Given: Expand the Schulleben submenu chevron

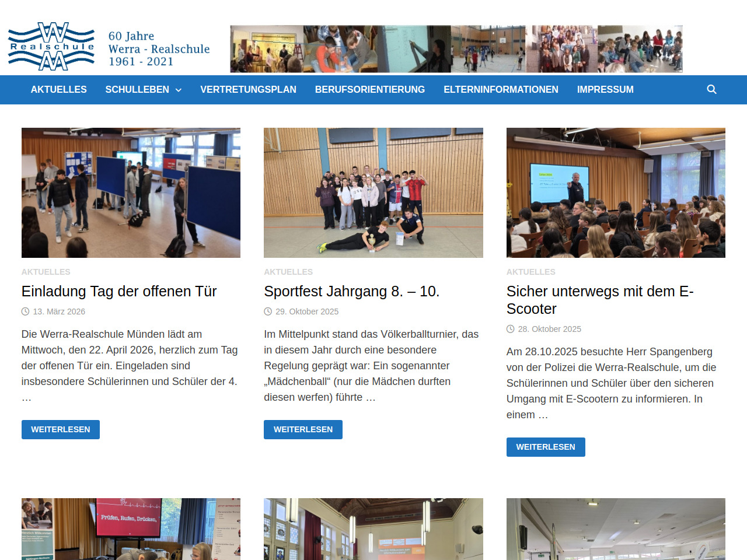Looking at the screenshot, I should pyautogui.click(x=179, y=90).
